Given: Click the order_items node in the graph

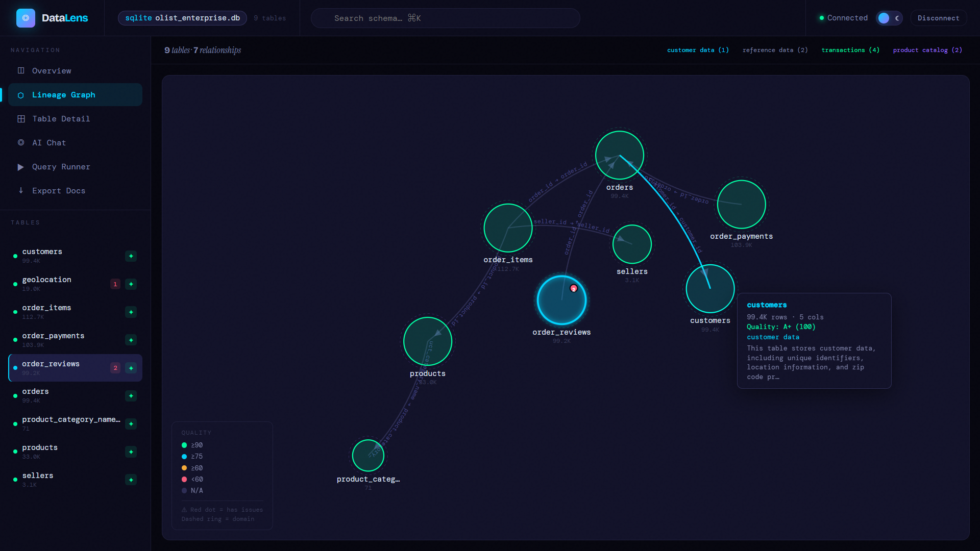Looking at the screenshot, I should pyautogui.click(x=508, y=228).
